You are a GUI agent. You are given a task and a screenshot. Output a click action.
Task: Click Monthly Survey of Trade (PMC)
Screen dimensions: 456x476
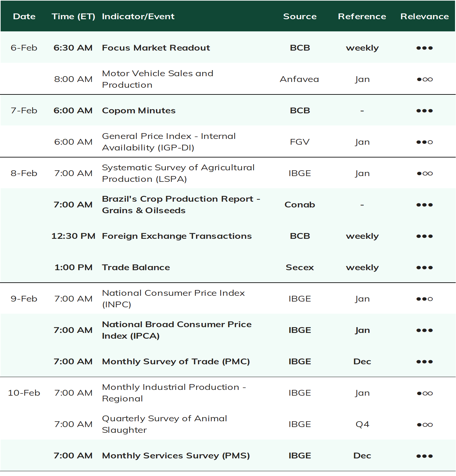pyautogui.click(x=176, y=361)
